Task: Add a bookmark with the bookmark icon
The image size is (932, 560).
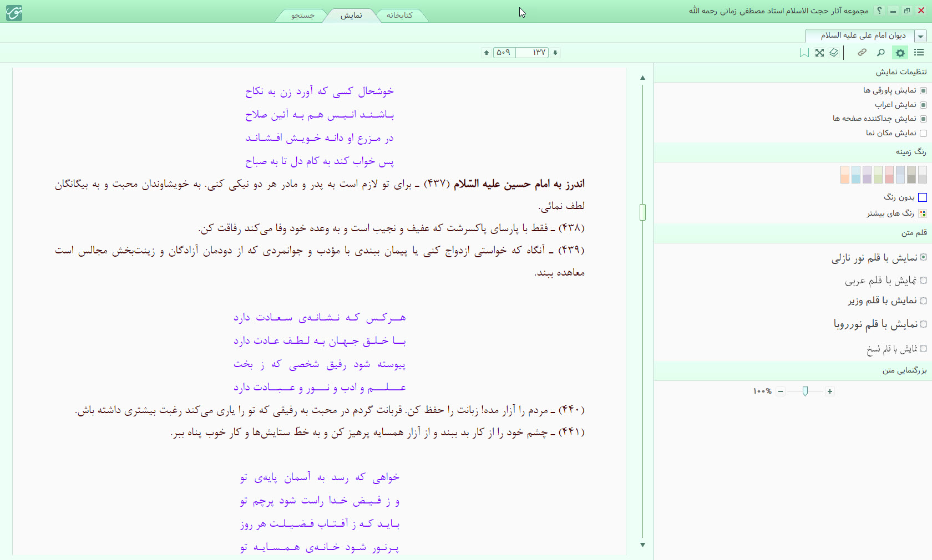Action: [804, 53]
